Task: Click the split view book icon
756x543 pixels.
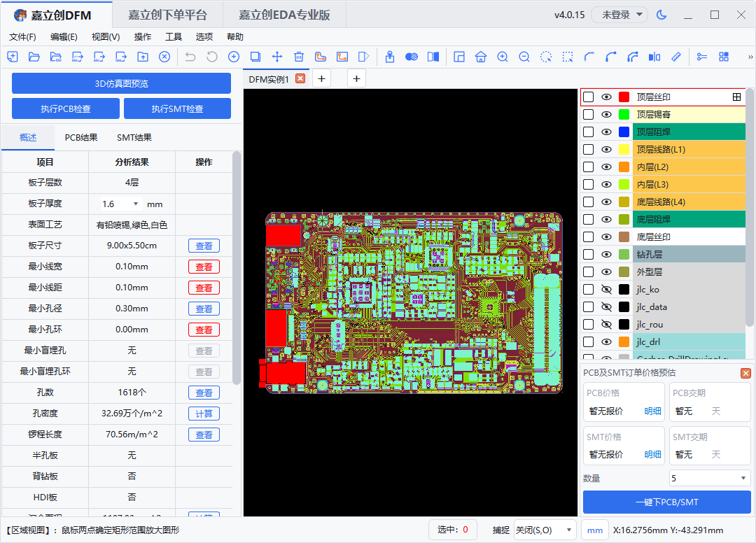Action: pyautogui.click(x=433, y=57)
